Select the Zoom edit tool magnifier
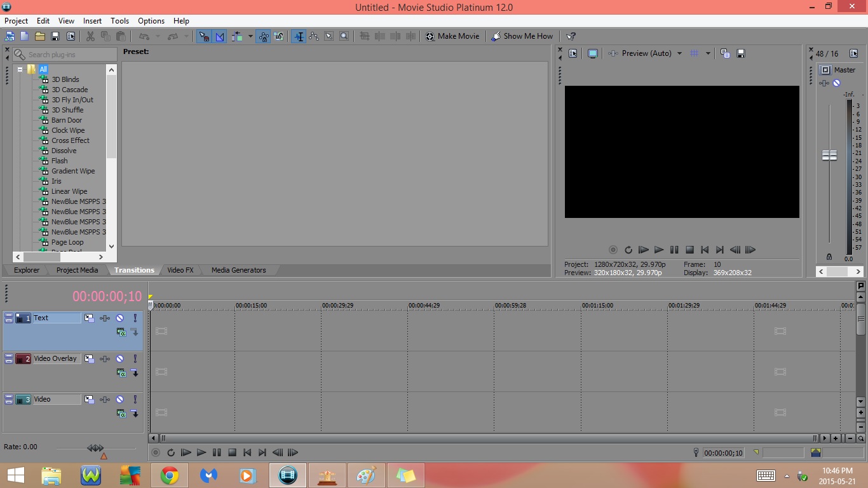 tap(344, 36)
